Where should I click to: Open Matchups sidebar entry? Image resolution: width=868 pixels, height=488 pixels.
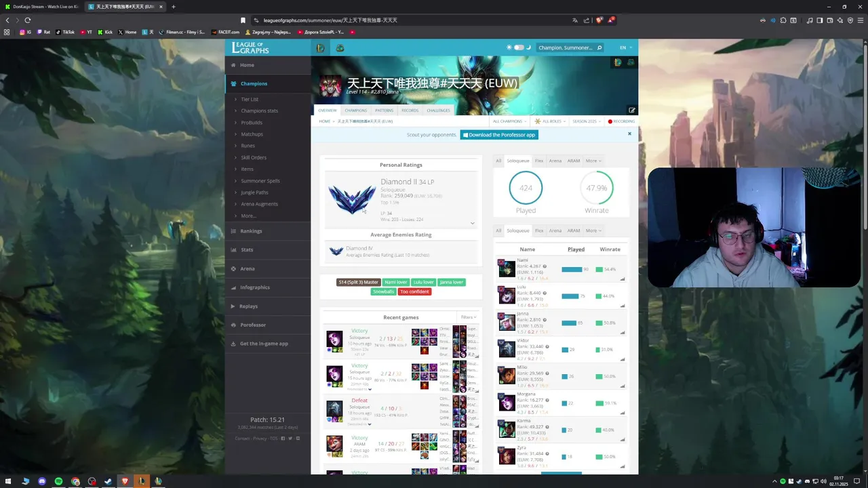coord(252,134)
